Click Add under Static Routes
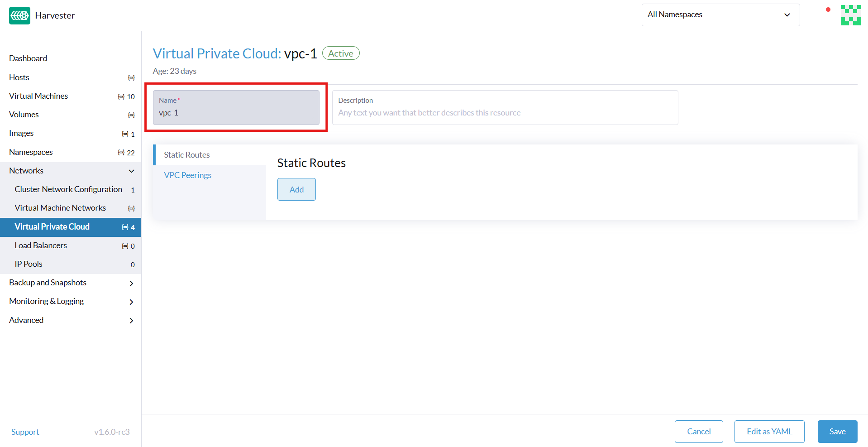The width and height of the screenshot is (868, 447). [x=296, y=189]
